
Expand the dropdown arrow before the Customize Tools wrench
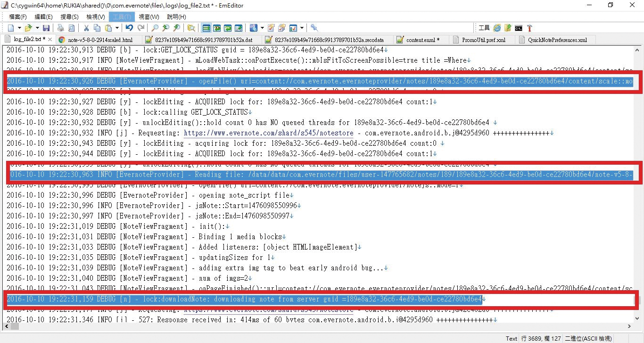(x=302, y=28)
